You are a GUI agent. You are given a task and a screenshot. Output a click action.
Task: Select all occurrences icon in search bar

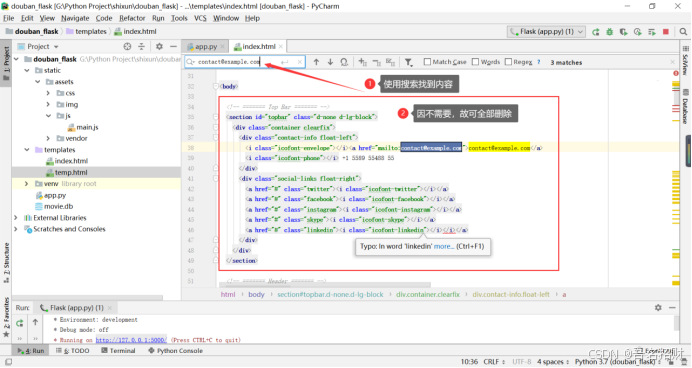click(390, 62)
